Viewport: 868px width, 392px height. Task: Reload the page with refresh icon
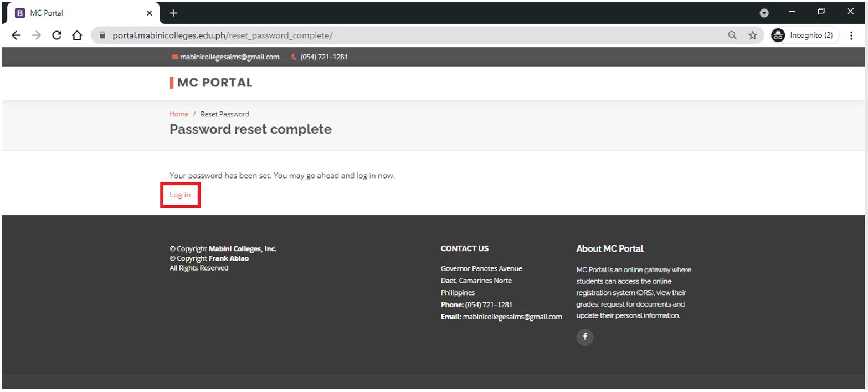pyautogui.click(x=57, y=35)
